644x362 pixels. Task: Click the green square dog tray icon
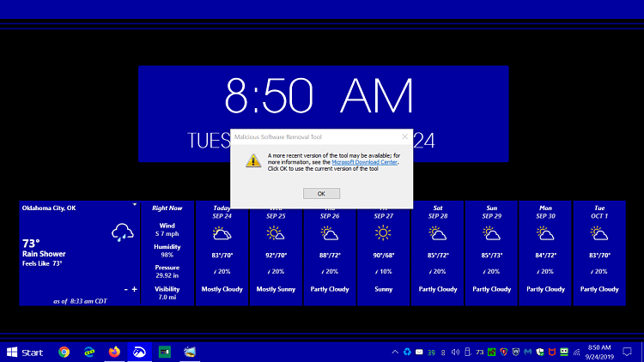point(492,353)
